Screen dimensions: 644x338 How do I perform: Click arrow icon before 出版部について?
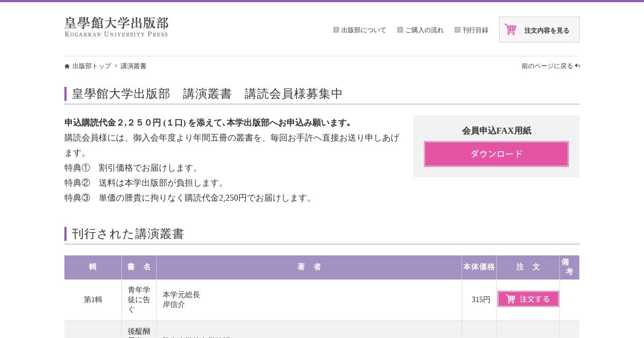pos(336,30)
